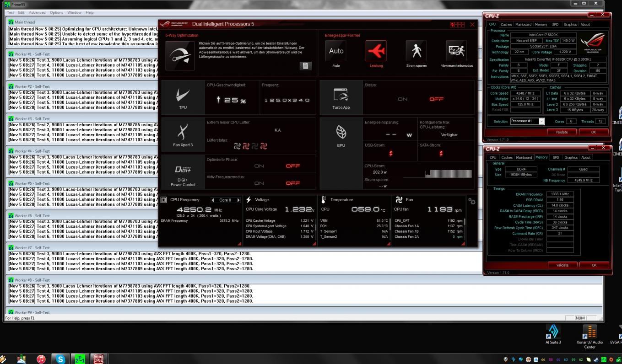Toggle the DIP5 window layout switcher icon

pos(457,25)
